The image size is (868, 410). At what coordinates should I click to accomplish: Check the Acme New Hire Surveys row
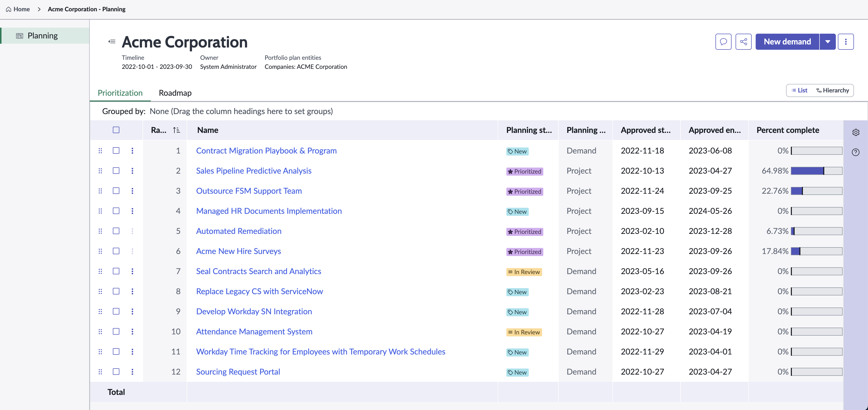point(116,251)
